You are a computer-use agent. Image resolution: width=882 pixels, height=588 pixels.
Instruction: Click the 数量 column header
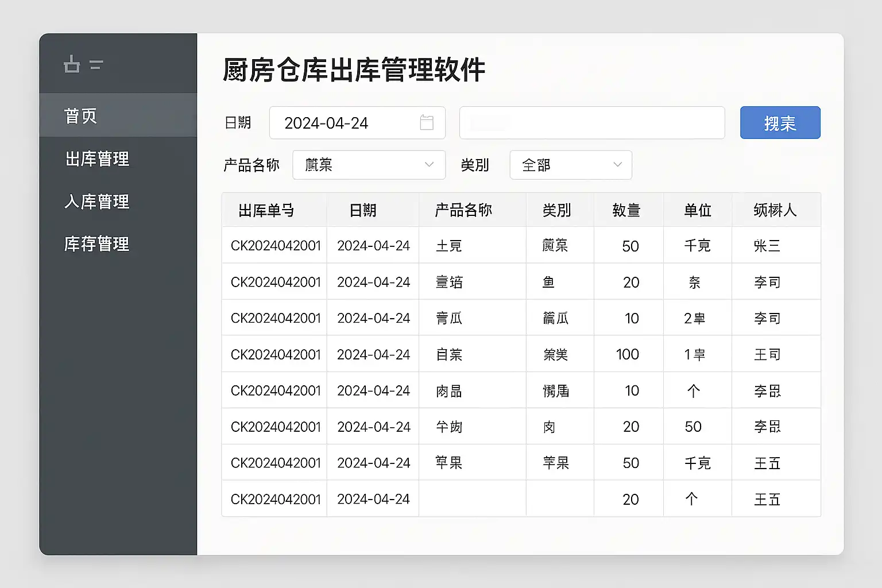click(626, 210)
